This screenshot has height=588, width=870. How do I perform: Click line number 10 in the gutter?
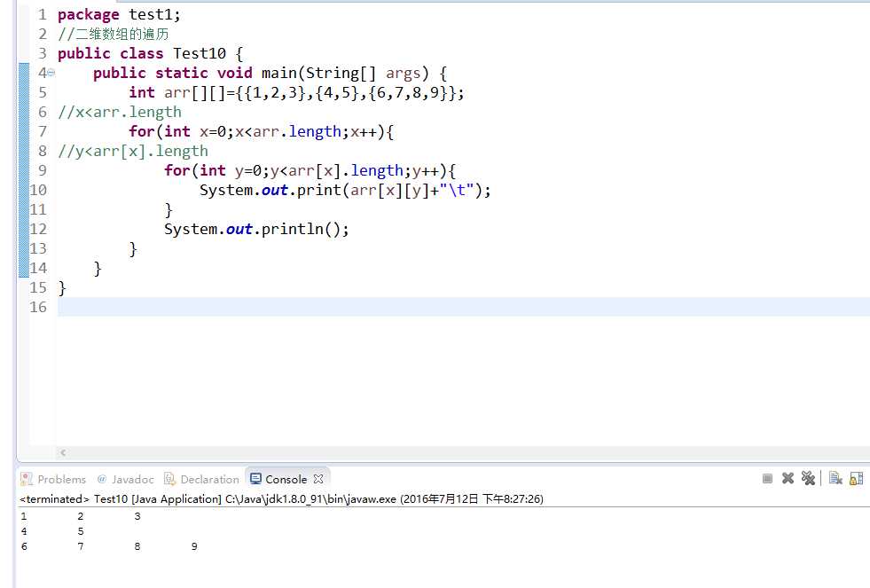[x=38, y=191]
